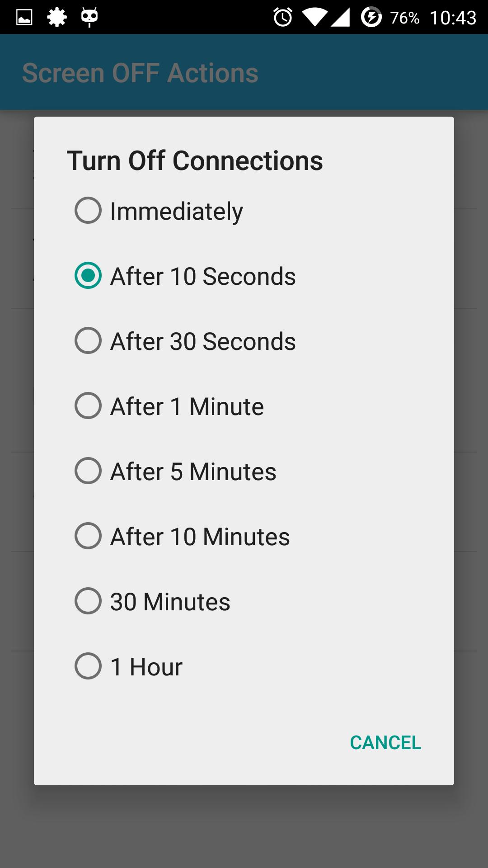This screenshot has width=488, height=868.
Task: Tap the image notification icon
Action: click(24, 18)
